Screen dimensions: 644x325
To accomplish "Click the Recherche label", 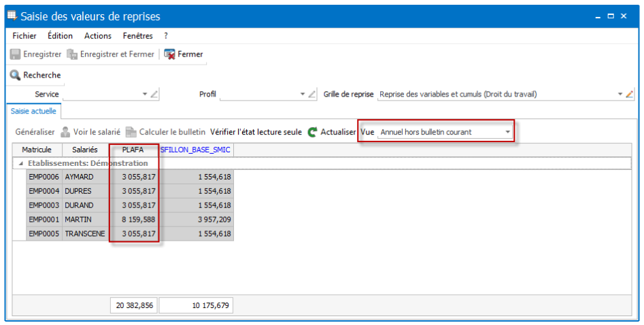I will click(42, 75).
